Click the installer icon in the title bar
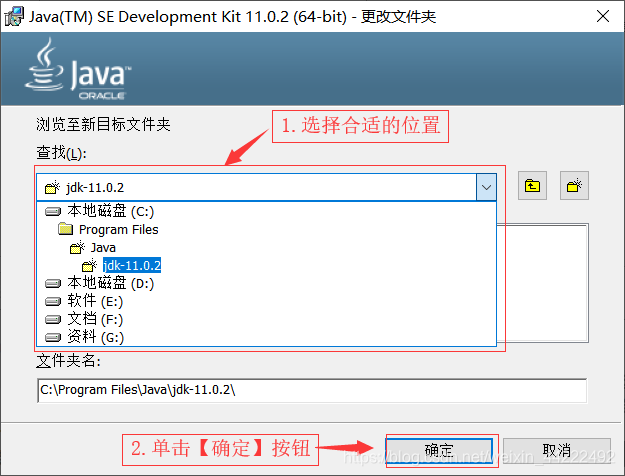The image size is (625, 476). coord(14,16)
